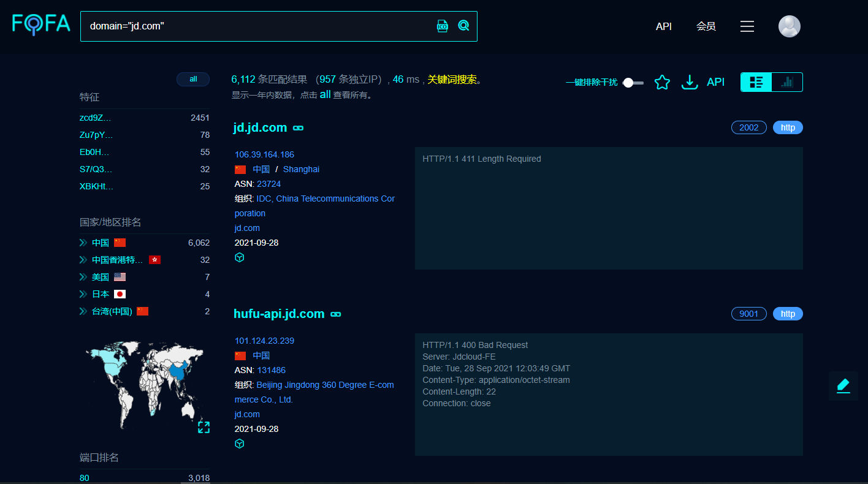
Task: Open the hamburger menu
Action: tap(747, 26)
